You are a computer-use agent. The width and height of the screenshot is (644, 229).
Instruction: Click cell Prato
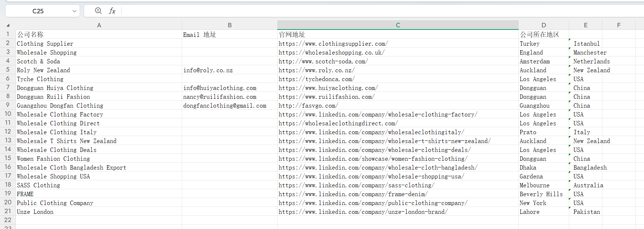[x=544, y=132]
